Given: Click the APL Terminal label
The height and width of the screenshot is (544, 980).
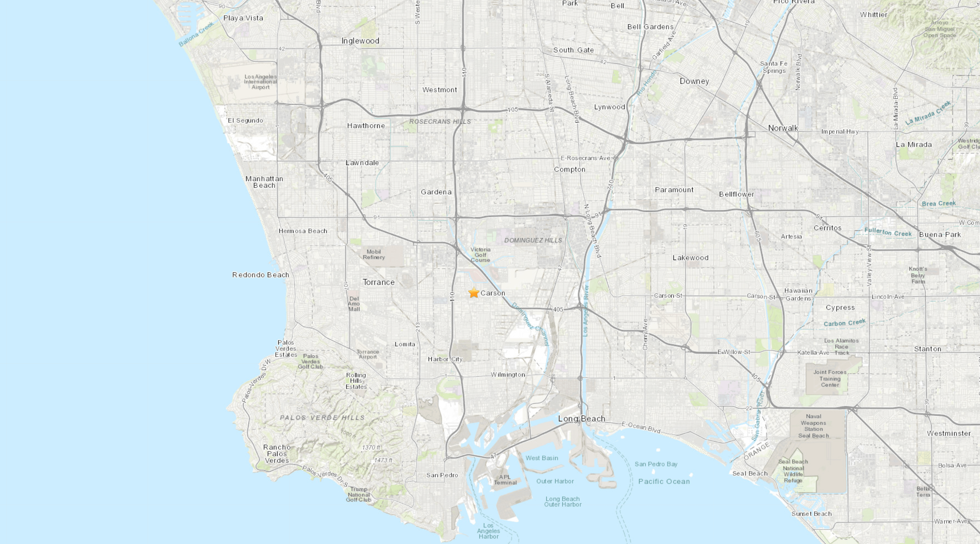Looking at the screenshot, I should coord(505,480).
